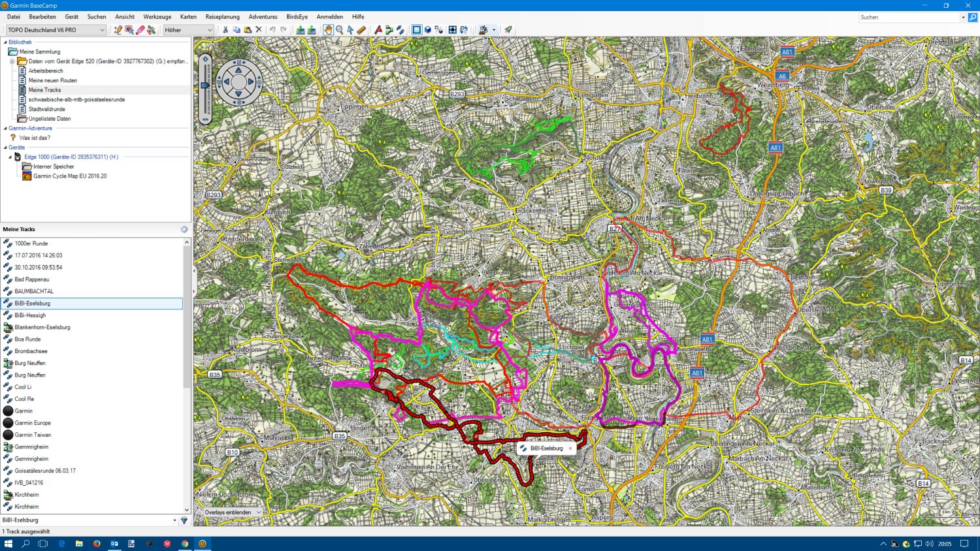Toggle the 2D map view button

[416, 30]
